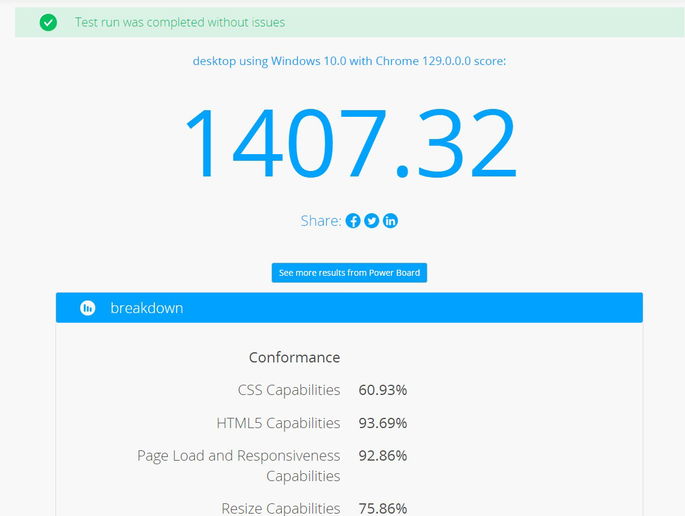
Task: Click the Share label
Action: click(320, 221)
